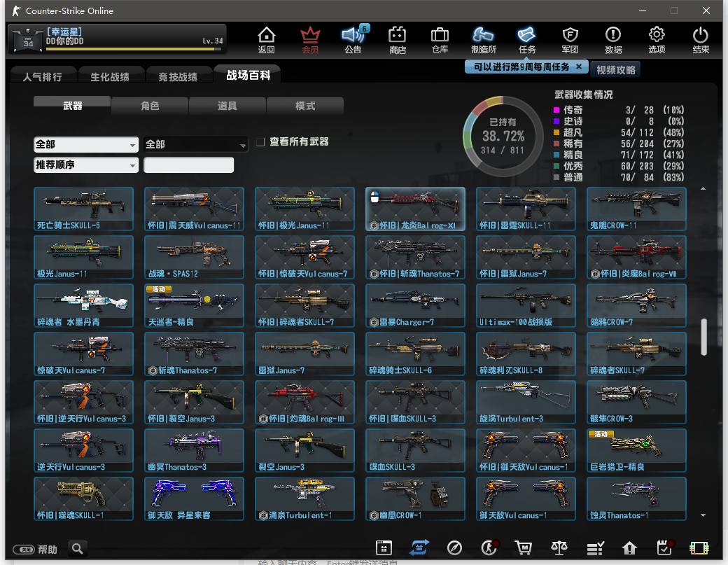The width and height of the screenshot is (728, 565).
Task: Open the 仓库 inventory icon
Action: (x=440, y=40)
